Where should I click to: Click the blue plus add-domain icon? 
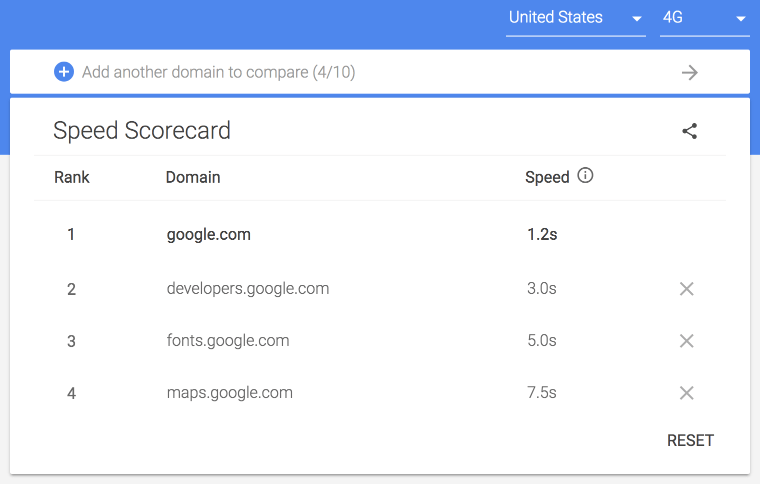tap(63, 72)
